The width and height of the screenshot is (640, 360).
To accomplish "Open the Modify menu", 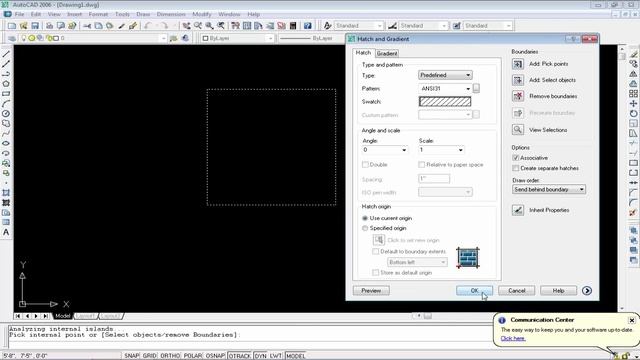I will point(202,14).
